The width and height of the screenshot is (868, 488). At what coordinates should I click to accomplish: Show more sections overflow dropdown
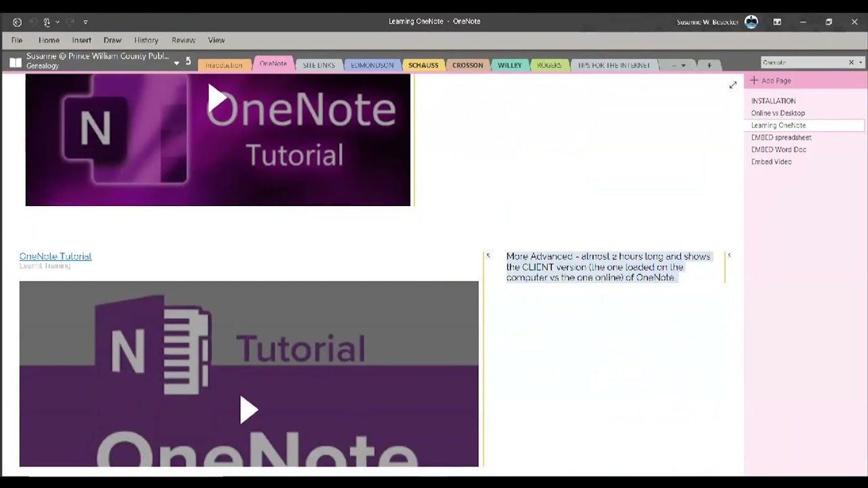[678, 65]
